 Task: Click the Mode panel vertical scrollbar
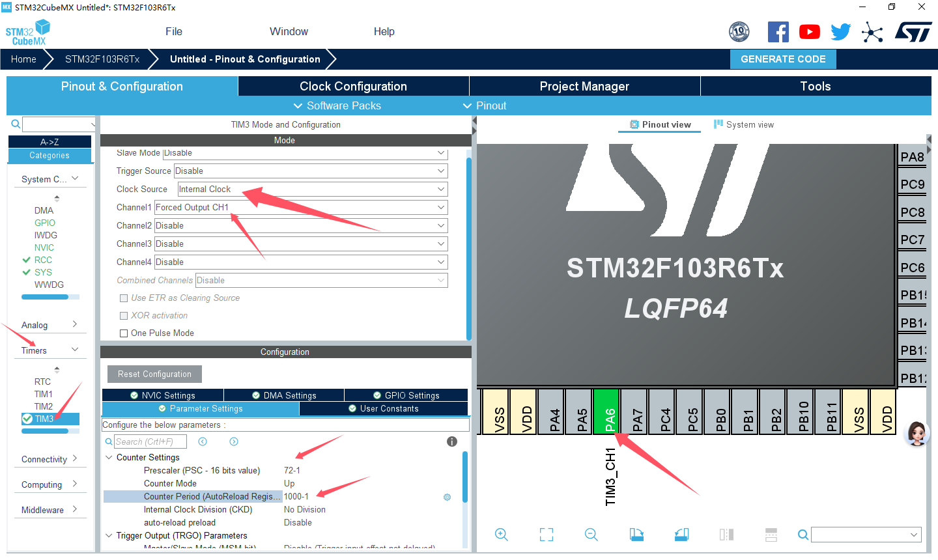click(469, 247)
